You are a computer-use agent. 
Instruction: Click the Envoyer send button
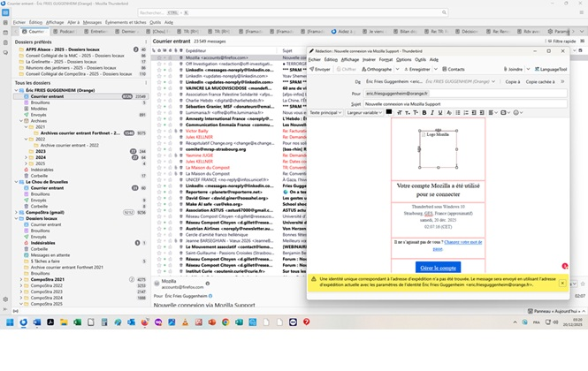(x=321, y=69)
